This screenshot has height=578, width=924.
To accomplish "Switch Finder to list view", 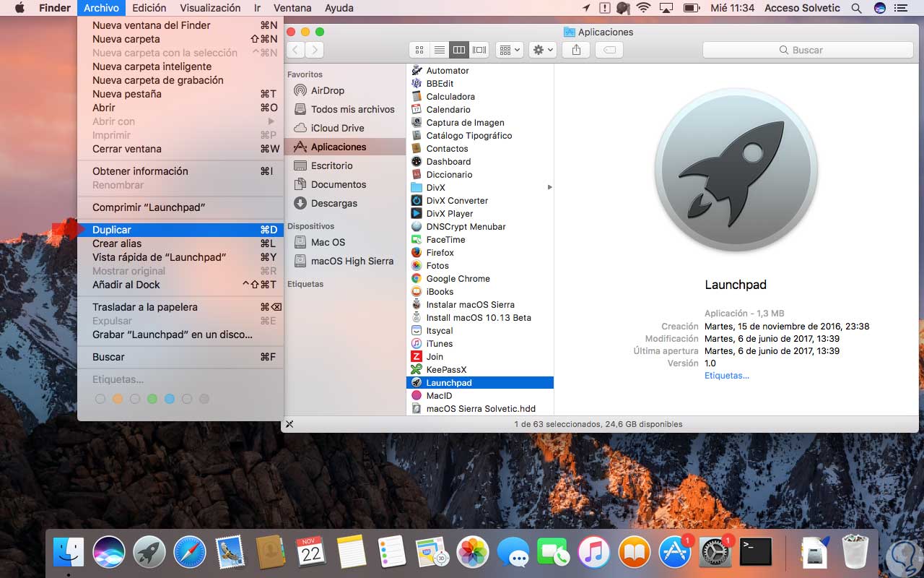I will click(x=439, y=50).
